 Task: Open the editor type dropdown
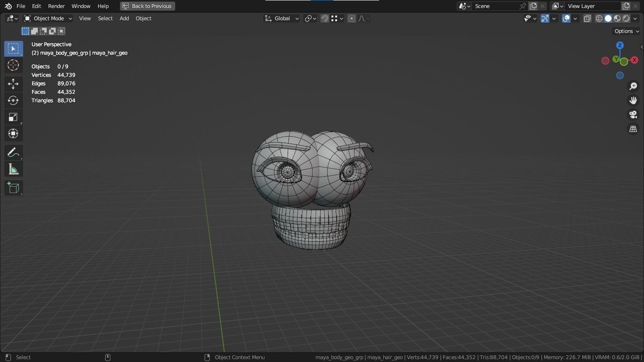[12, 18]
